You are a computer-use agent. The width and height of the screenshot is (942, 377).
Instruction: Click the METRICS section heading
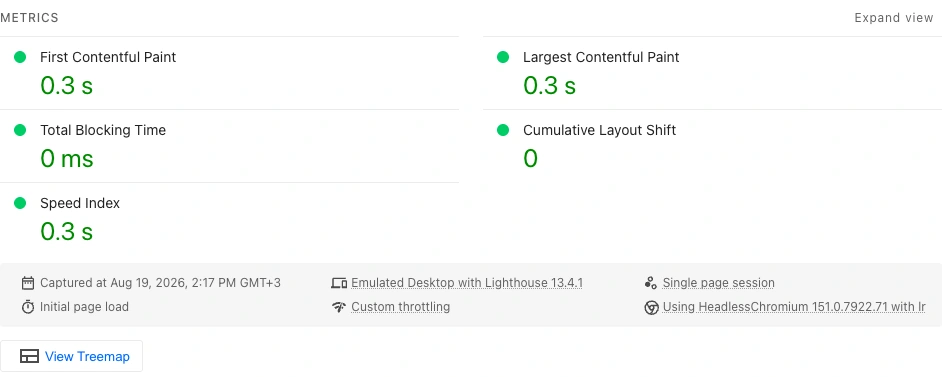click(29, 18)
